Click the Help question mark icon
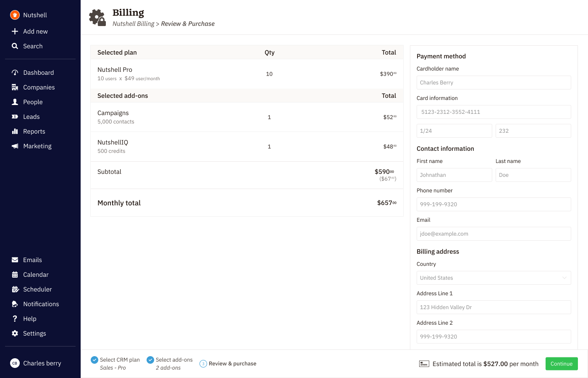 click(15, 319)
